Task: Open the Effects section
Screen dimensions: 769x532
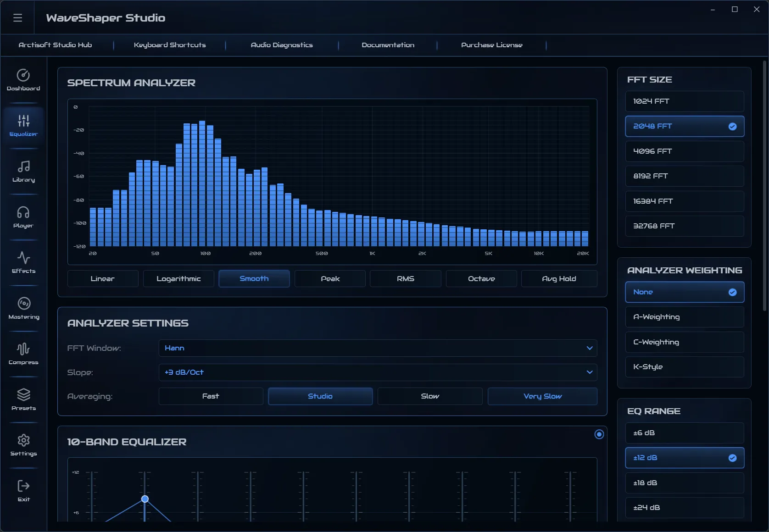Action: [23, 263]
